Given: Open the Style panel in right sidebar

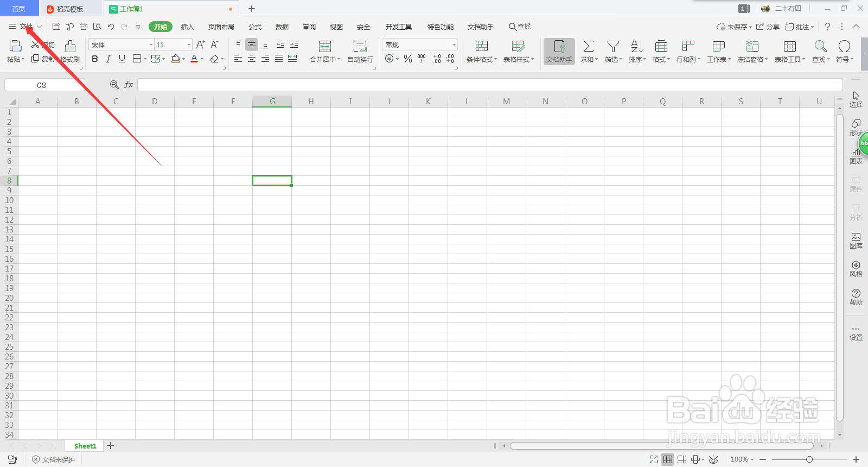Looking at the screenshot, I should (856, 269).
